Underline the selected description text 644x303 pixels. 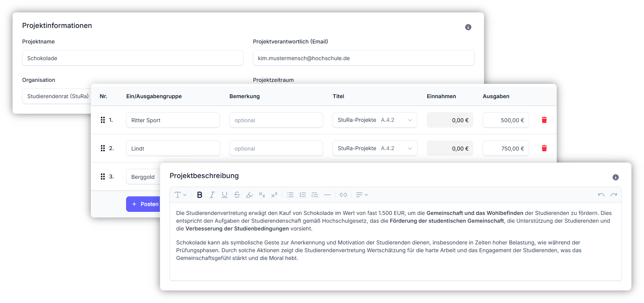pyautogui.click(x=224, y=195)
